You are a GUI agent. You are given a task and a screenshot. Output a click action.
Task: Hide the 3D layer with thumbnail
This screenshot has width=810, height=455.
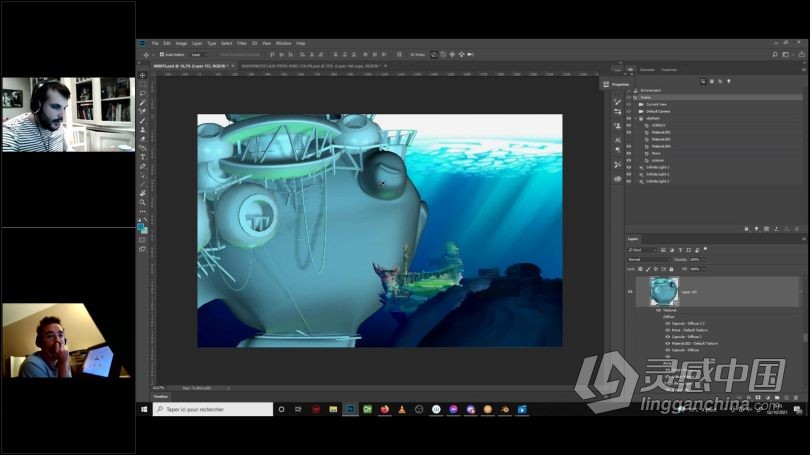coord(630,292)
